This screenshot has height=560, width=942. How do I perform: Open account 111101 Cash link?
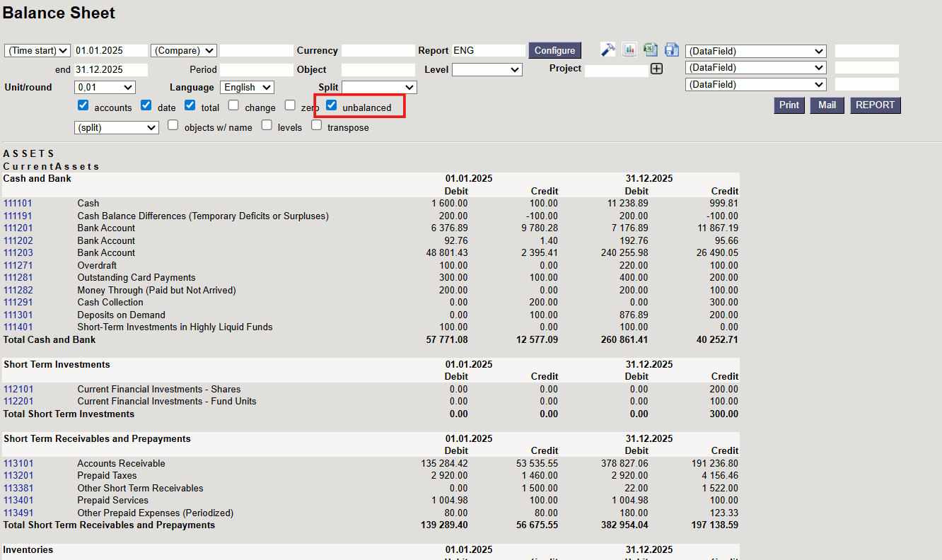18,204
